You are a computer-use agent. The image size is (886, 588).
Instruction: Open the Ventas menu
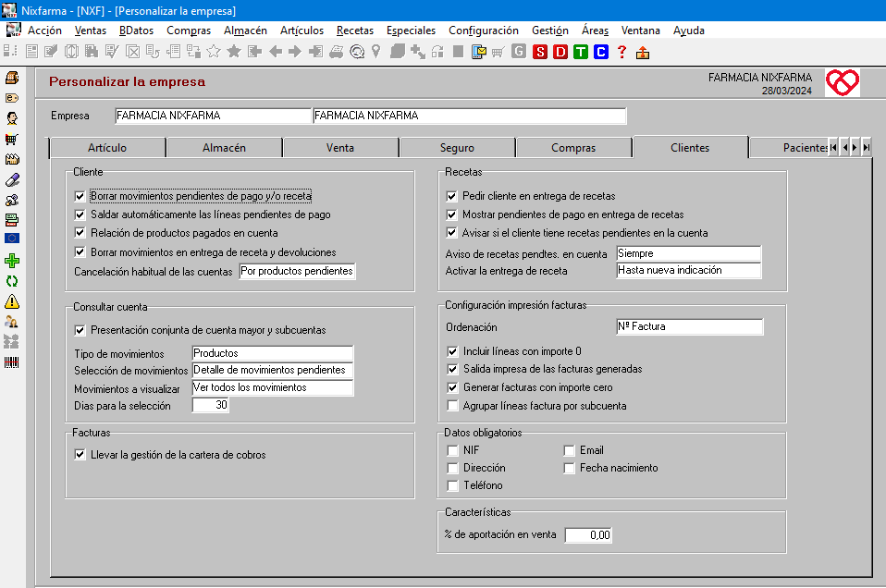pos(91,31)
